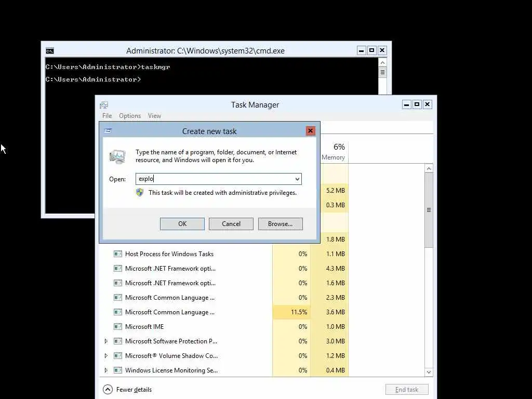Close the Task Manager window
532x399 pixels.
click(428, 104)
